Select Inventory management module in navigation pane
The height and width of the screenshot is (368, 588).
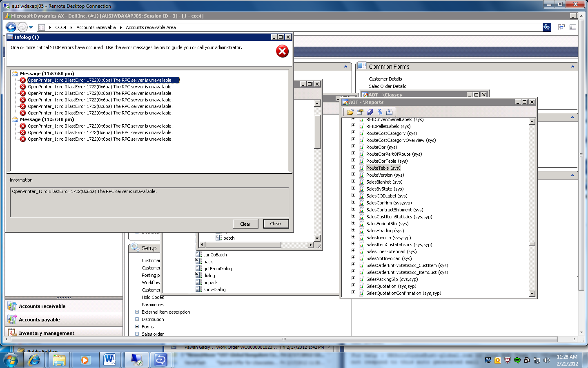tap(64, 332)
